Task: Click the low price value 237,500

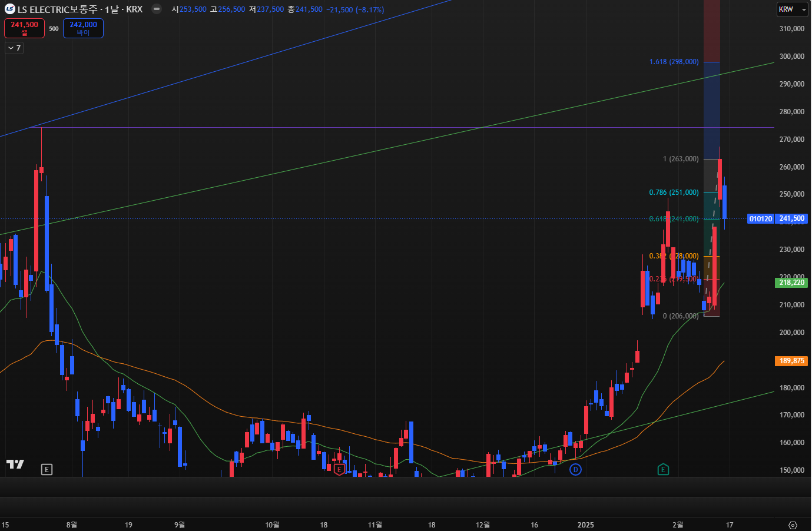Action: click(270, 9)
